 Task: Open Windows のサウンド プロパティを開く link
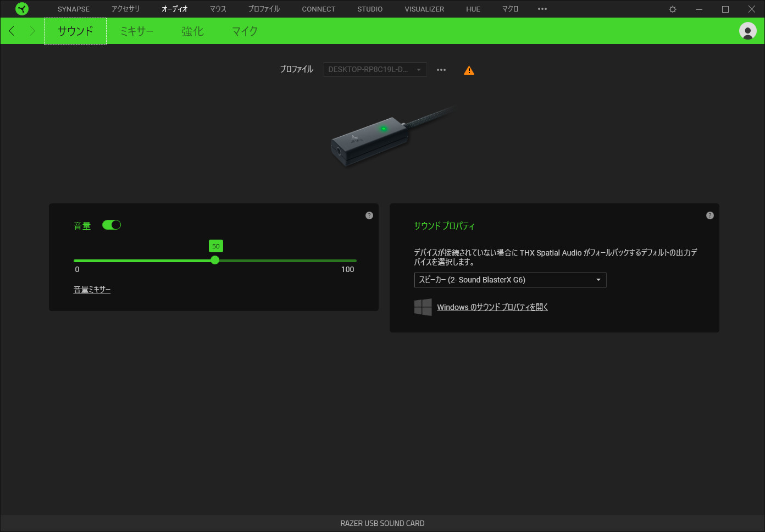pos(492,307)
